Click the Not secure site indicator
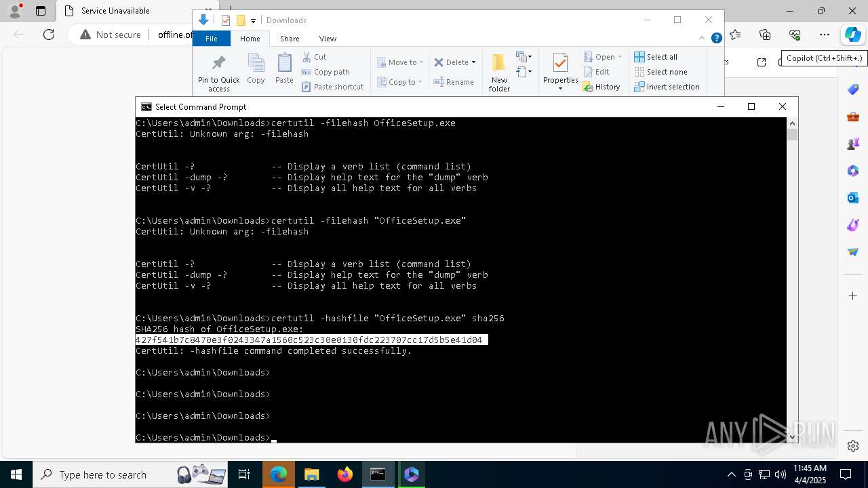This screenshot has height=488, width=868. click(111, 35)
